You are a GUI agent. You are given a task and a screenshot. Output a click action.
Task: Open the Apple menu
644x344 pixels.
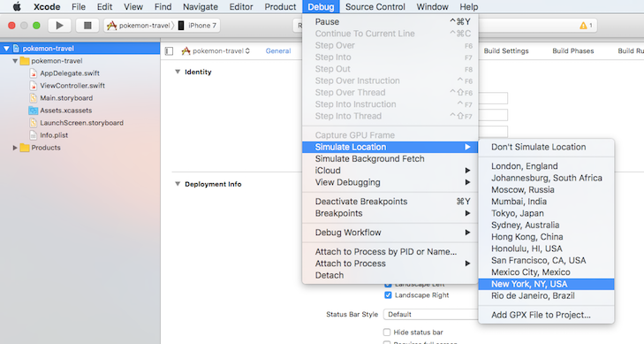17,6
